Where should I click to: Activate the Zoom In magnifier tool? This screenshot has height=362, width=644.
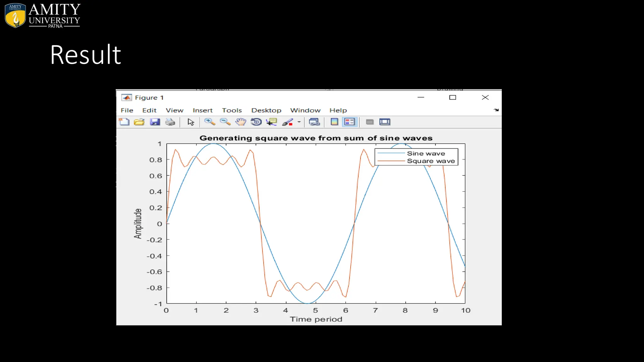pos(210,122)
